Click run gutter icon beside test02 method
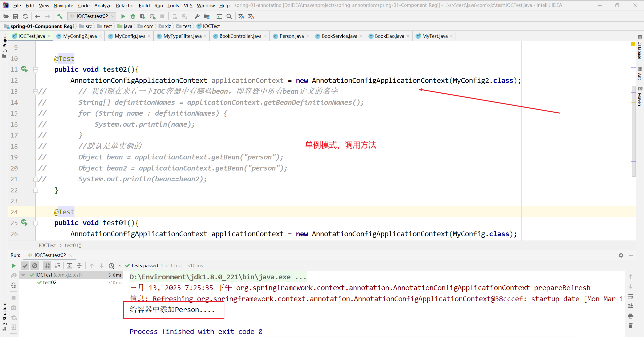644x337 pixels. pos(24,69)
